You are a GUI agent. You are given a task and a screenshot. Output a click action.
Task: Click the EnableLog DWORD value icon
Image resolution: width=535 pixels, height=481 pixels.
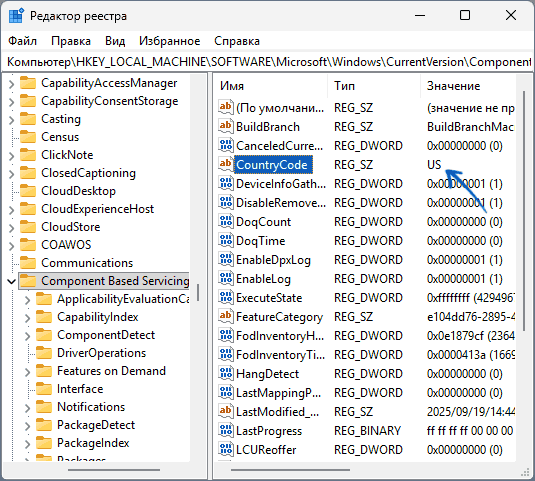pyautogui.click(x=226, y=279)
